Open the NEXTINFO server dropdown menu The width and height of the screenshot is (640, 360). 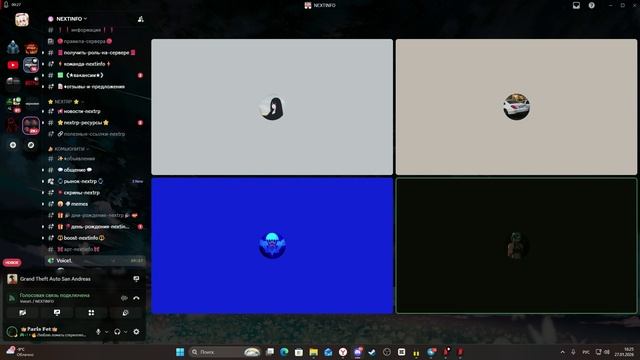click(x=72, y=19)
